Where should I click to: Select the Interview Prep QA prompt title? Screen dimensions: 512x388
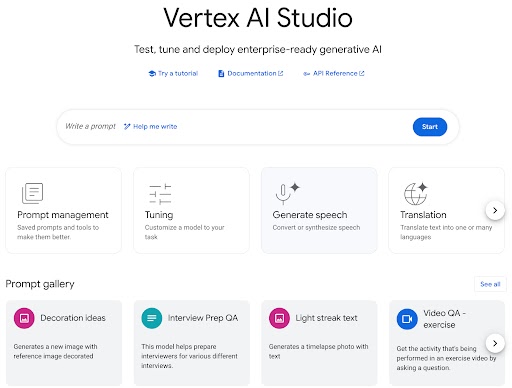[203, 318]
